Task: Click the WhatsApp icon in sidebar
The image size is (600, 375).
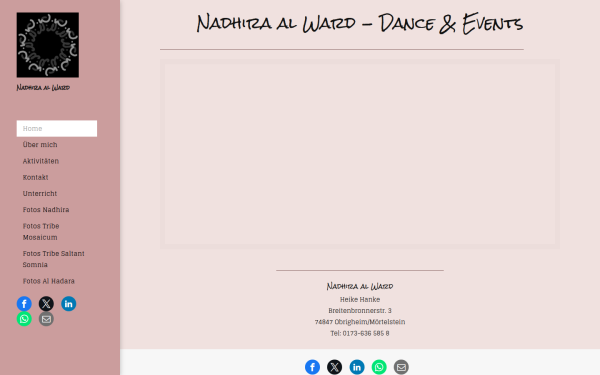Action: tap(24, 319)
